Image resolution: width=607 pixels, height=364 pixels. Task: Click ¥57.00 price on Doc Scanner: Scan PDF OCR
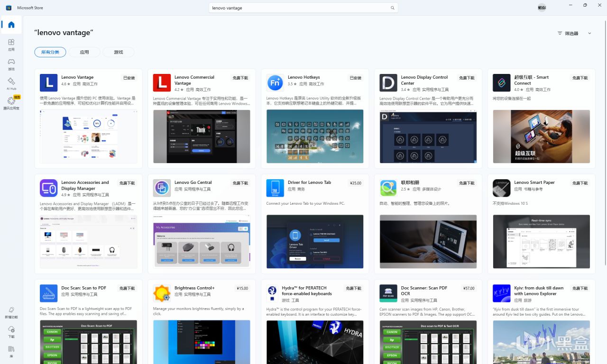click(x=469, y=288)
